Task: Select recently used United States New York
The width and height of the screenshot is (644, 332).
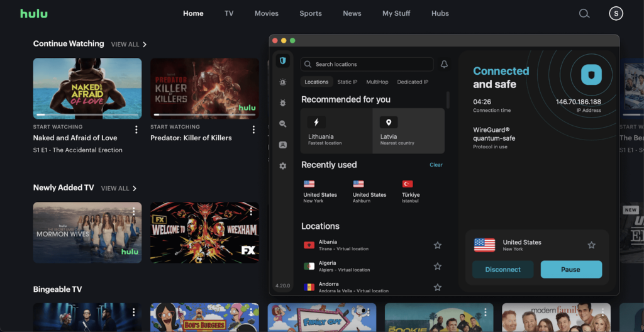Action: 320,192
